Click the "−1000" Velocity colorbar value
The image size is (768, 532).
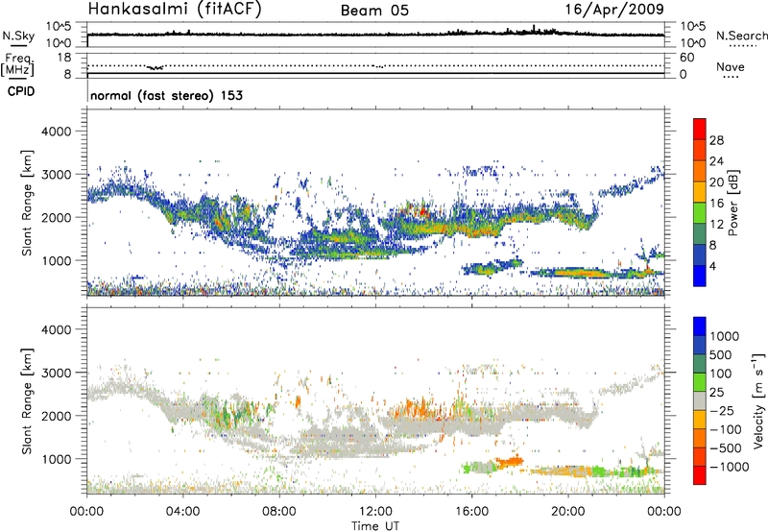pyautogui.click(x=729, y=467)
